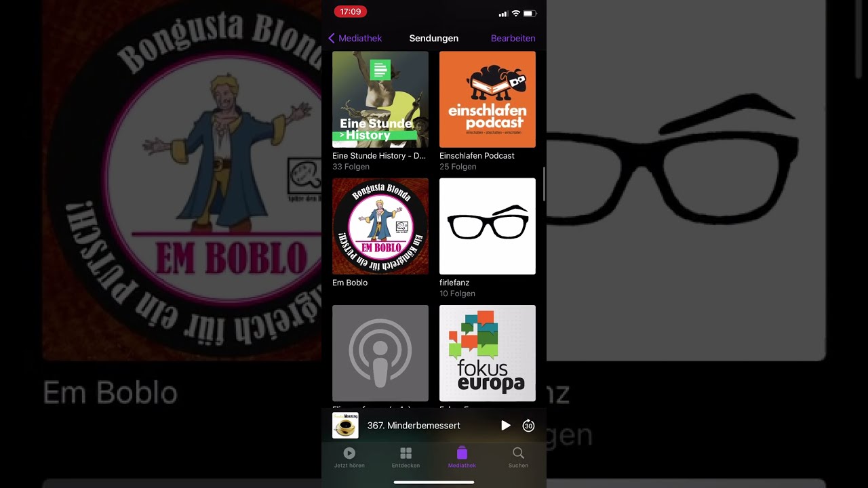Viewport: 868px width, 488px height.
Task: Select the '10 Folgen' episode count
Action: [457, 293]
